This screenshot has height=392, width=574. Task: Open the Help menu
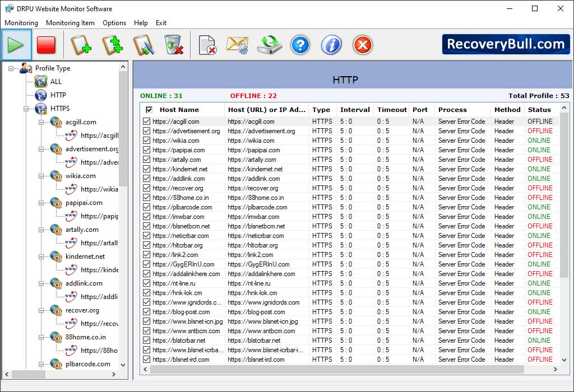tap(141, 22)
